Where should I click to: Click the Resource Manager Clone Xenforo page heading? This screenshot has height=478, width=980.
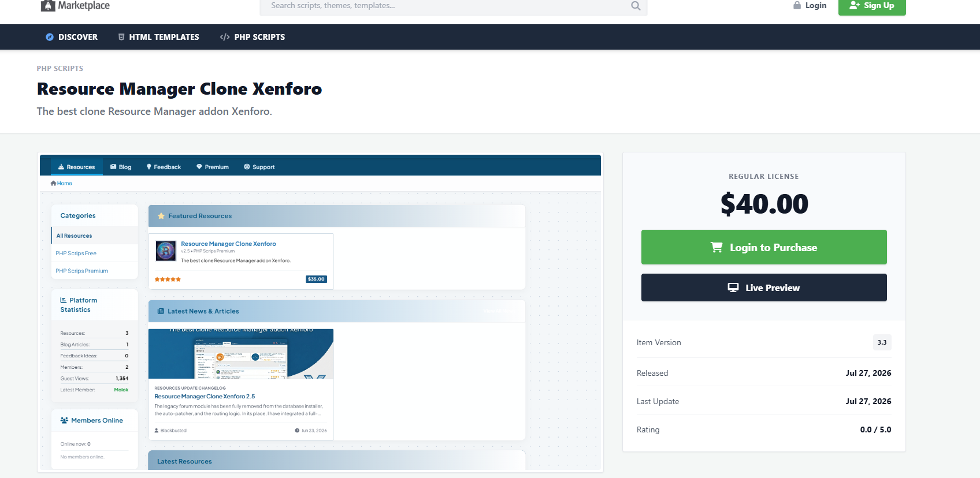click(179, 89)
